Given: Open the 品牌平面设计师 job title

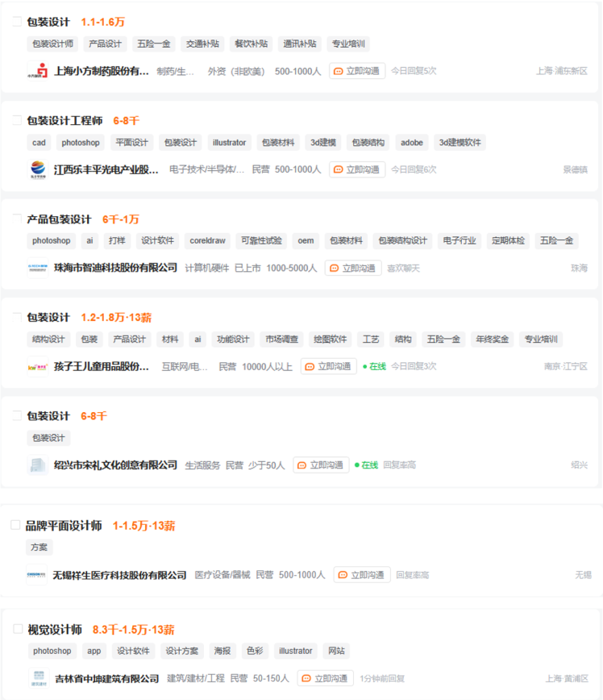Looking at the screenshot, I should 64,526.
